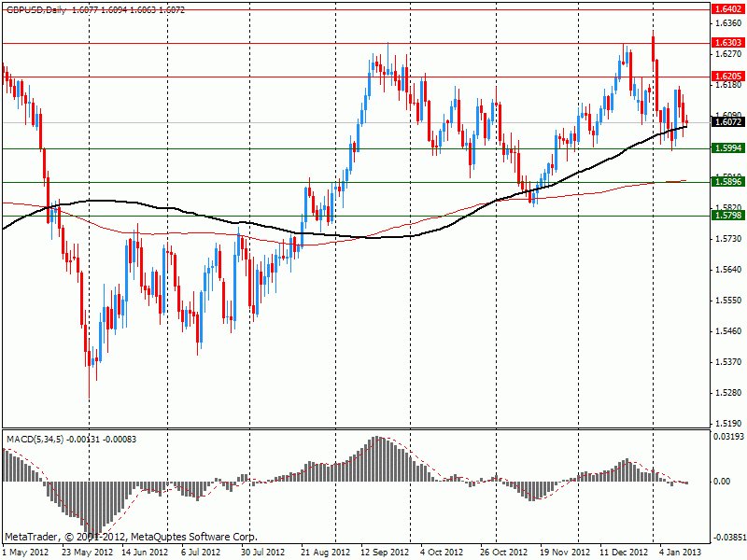Select the 1.5896 green price label
This screenshot has height=560, width=747.
click(727, 182)
